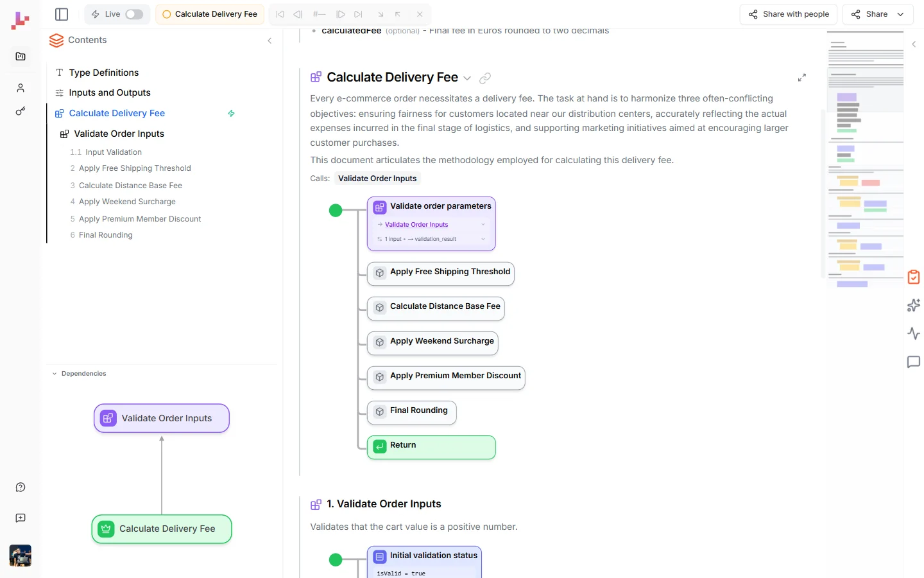Open the clipboard checklist icon on right rail
This screenshot has width=924, height=578.
[914, 277]
